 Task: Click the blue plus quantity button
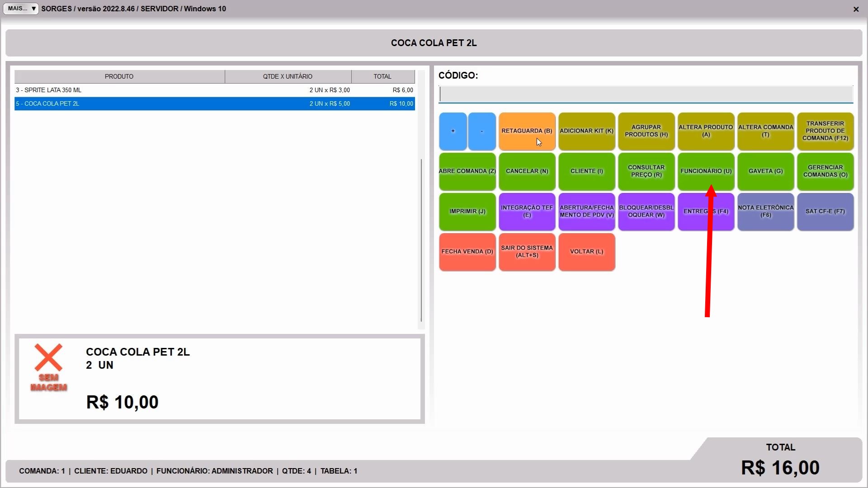coord(453,131)
